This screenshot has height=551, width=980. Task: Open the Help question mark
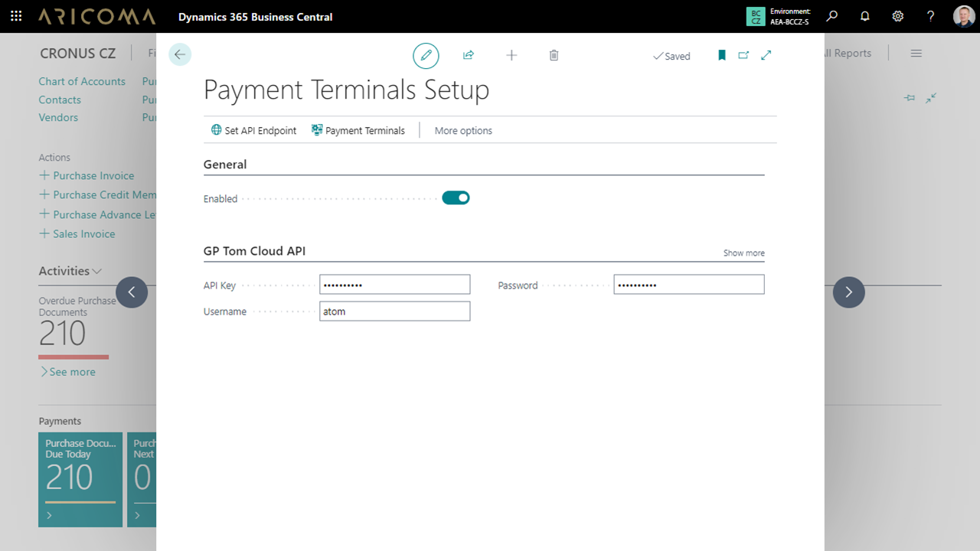point(930,16)
